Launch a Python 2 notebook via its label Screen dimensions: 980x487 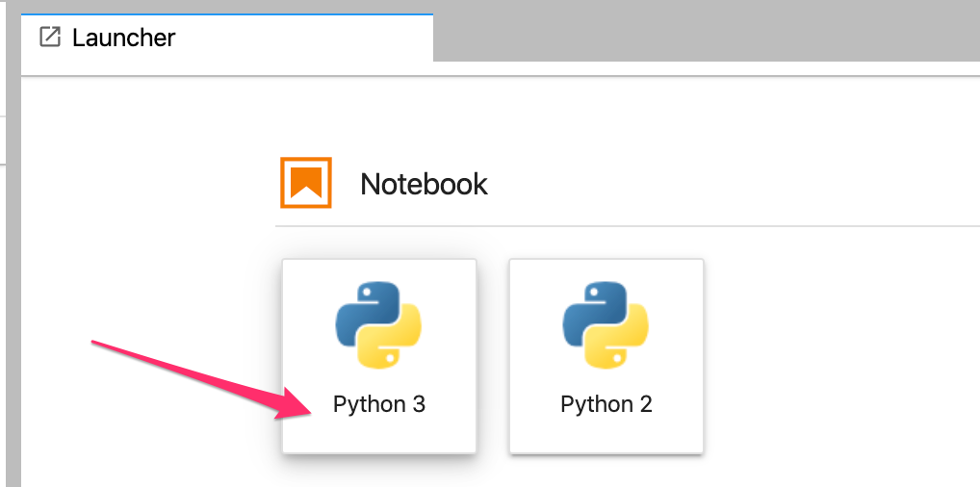click(606, 404)
